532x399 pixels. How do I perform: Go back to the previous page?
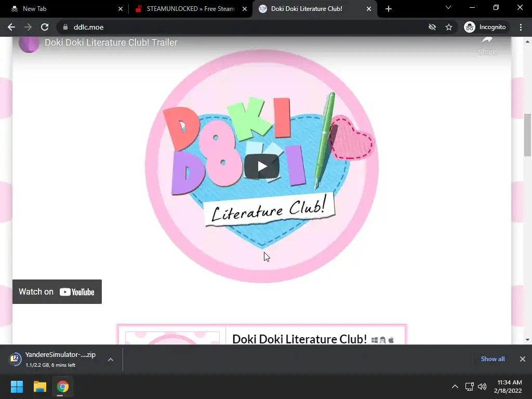coord(11,27)
